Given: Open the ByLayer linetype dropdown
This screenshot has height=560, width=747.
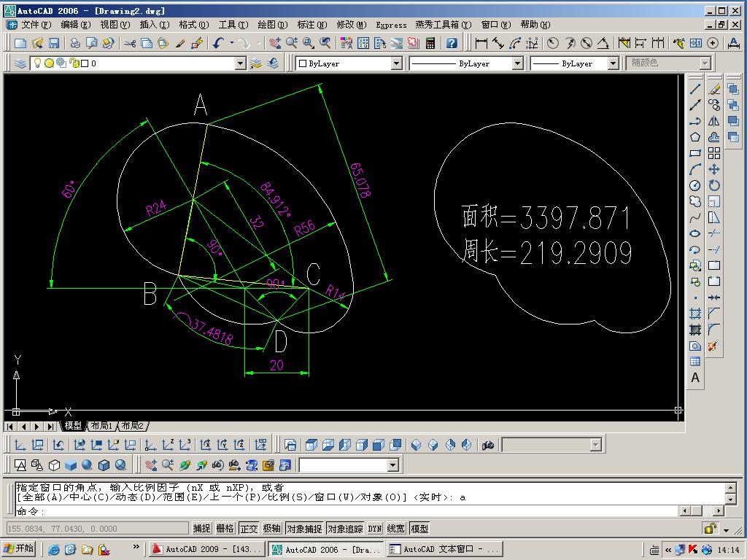Looking at the screenshot, I should click(x=517, y=63).
